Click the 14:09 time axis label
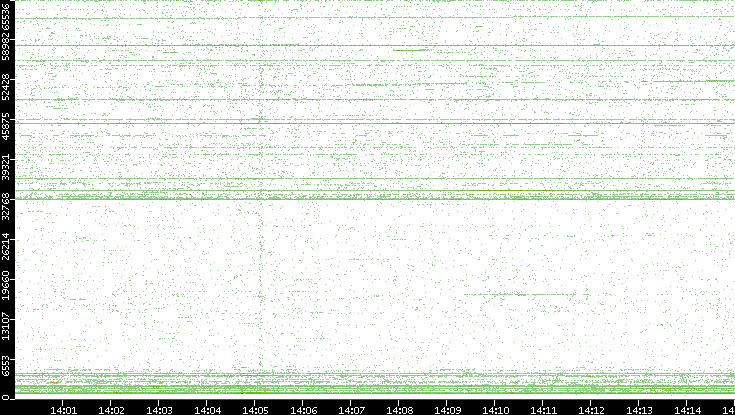Viewport: 735px width, 415px height. click(x=447, y=408)
